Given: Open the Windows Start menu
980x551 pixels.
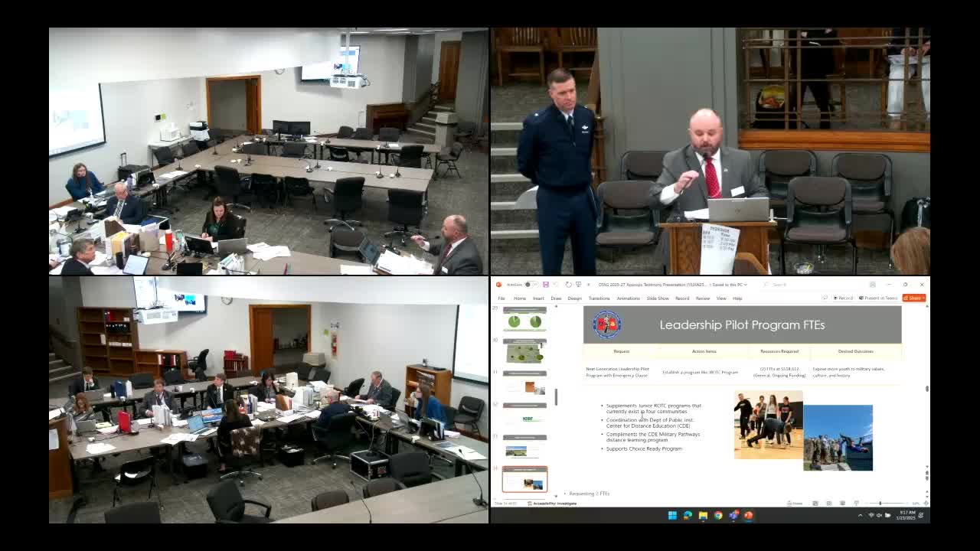Looking at the screenshot, I should point(672,515).
